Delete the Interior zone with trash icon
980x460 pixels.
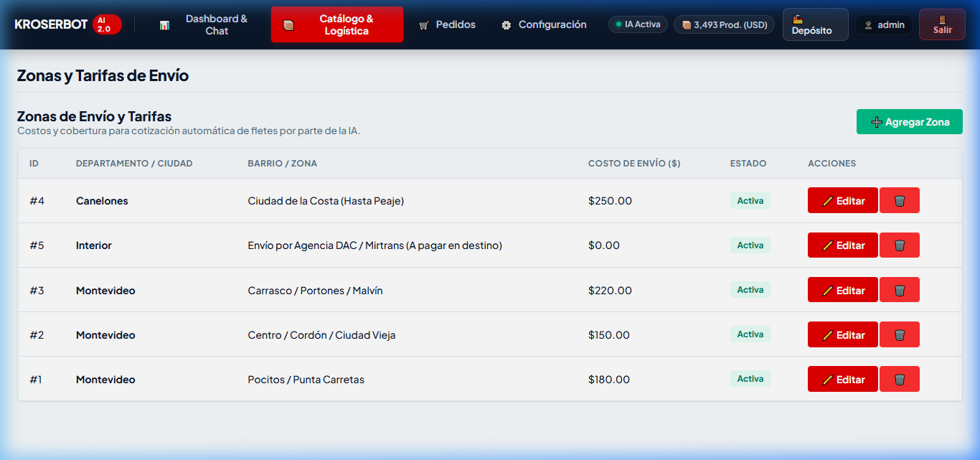tap(900, 245)
